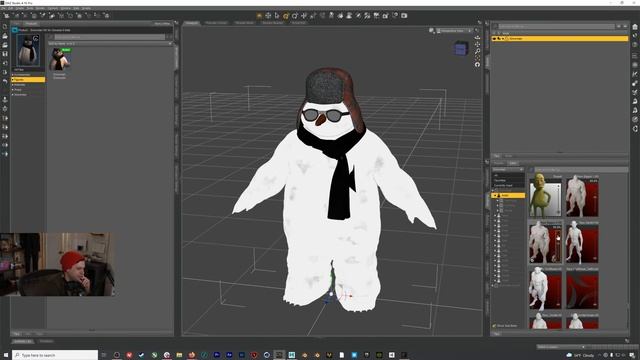This screenshot has height=360, width=640.
Task: Click the weather widget in the taskbar tray
Action: pyautogui.click(x=581, y=356)
